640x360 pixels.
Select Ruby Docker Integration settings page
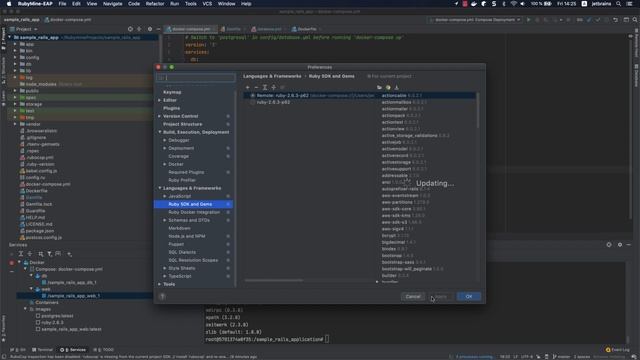(x=194, y=212)
